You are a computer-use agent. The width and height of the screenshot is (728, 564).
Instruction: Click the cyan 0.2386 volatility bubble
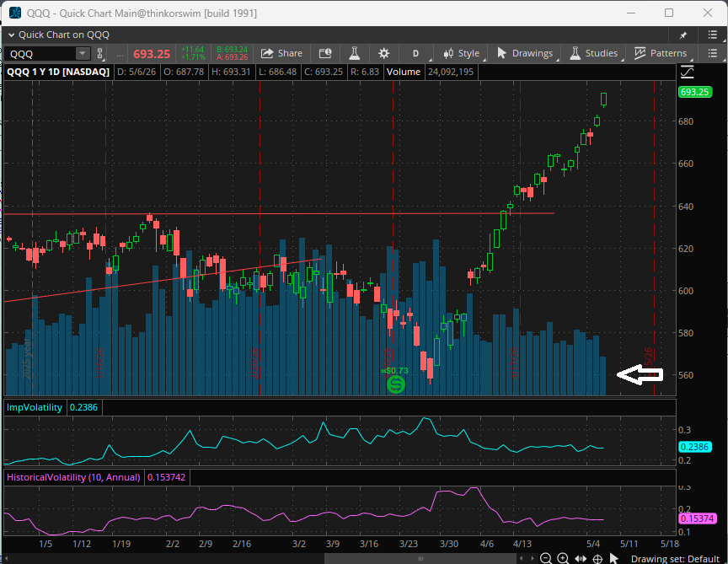tap(694, 447)
